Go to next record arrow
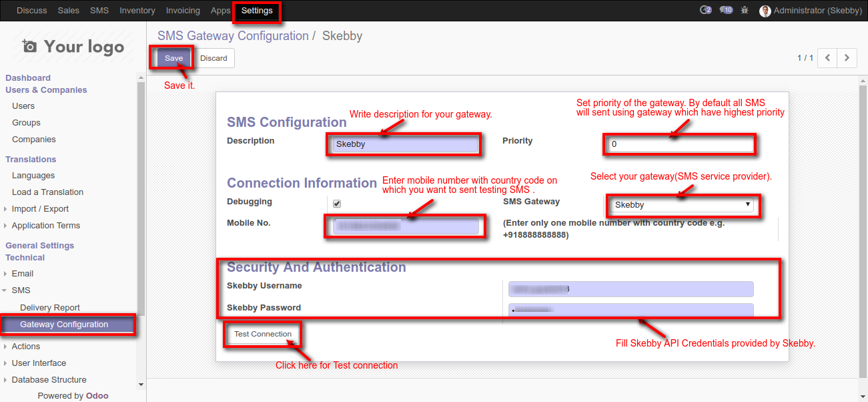 click(847, 58)
